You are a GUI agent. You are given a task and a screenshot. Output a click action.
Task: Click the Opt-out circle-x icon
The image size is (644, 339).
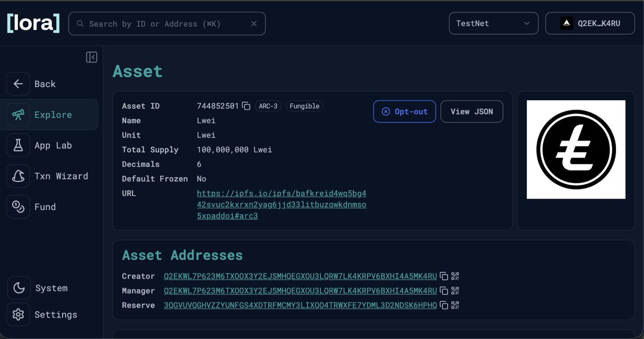(386, 112)
